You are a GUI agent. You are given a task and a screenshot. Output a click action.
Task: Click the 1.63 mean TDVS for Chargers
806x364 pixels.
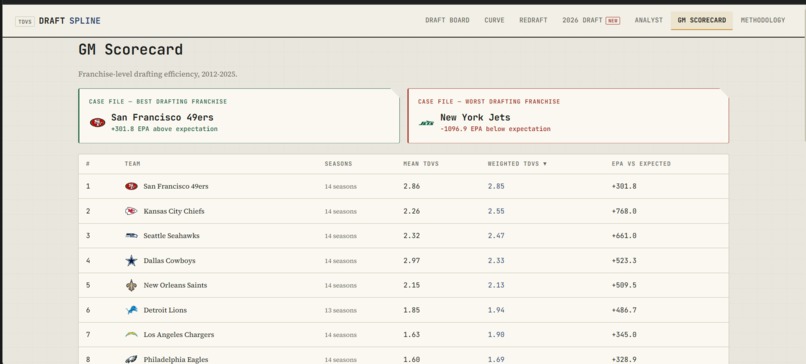click(412, 335)
